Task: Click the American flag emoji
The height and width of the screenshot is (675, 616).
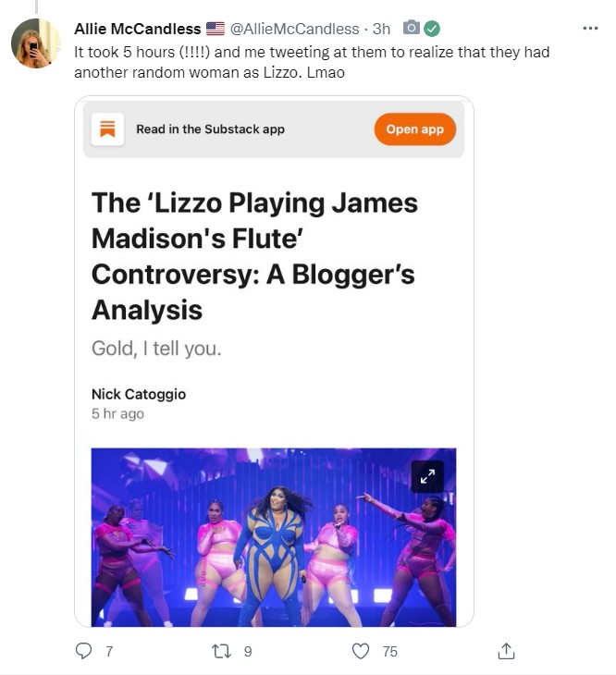Action: (216, 29)
